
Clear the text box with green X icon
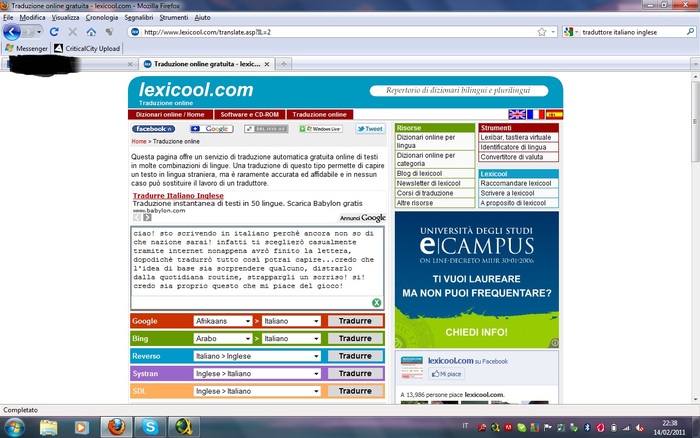click(376, 303)
